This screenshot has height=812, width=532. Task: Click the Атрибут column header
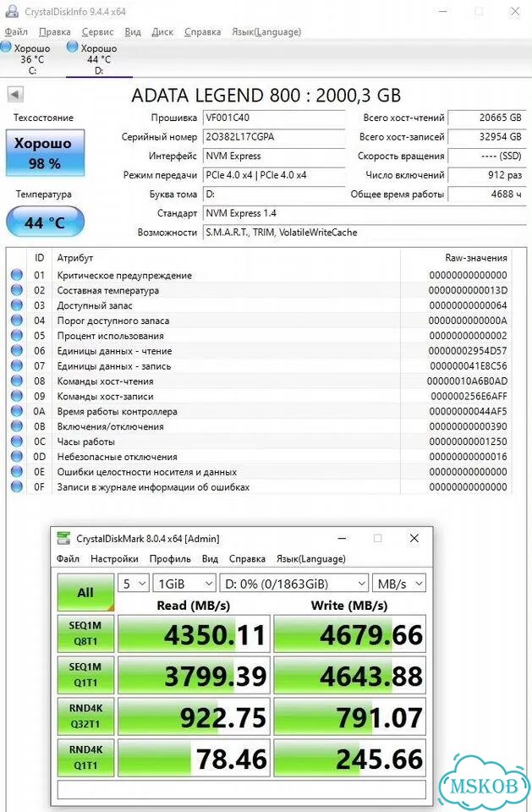click(75, 257)
